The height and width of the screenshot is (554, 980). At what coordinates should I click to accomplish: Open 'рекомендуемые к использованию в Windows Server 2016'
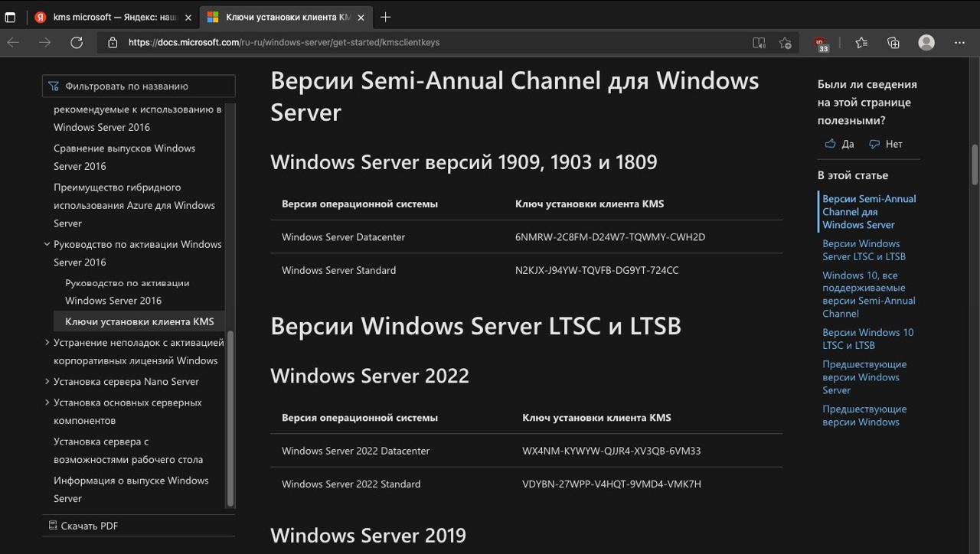point(138,118)
